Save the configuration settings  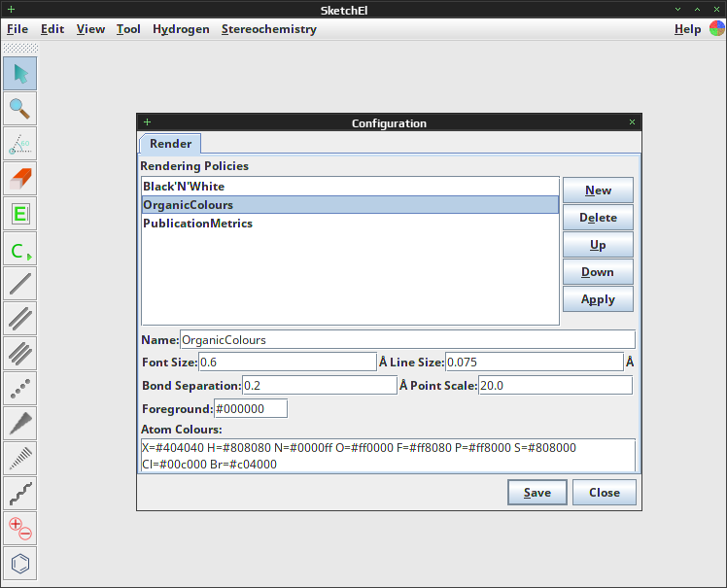(x=537, y=493)
